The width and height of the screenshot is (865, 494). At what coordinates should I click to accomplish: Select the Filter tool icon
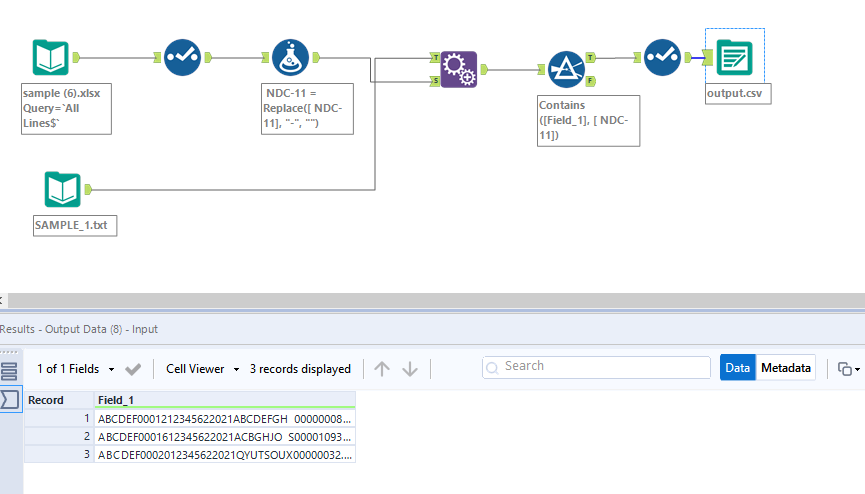pos(566,69)
